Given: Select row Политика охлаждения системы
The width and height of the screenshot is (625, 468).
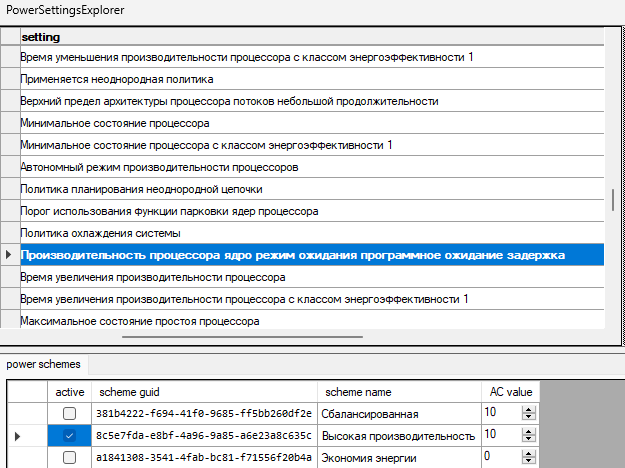Looking at the screenshot, I should 312,233.
